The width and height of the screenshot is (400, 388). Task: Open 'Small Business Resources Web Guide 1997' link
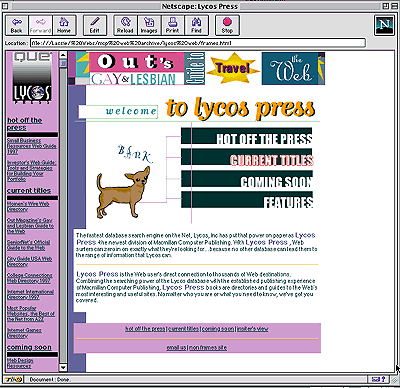click(32, 146)
